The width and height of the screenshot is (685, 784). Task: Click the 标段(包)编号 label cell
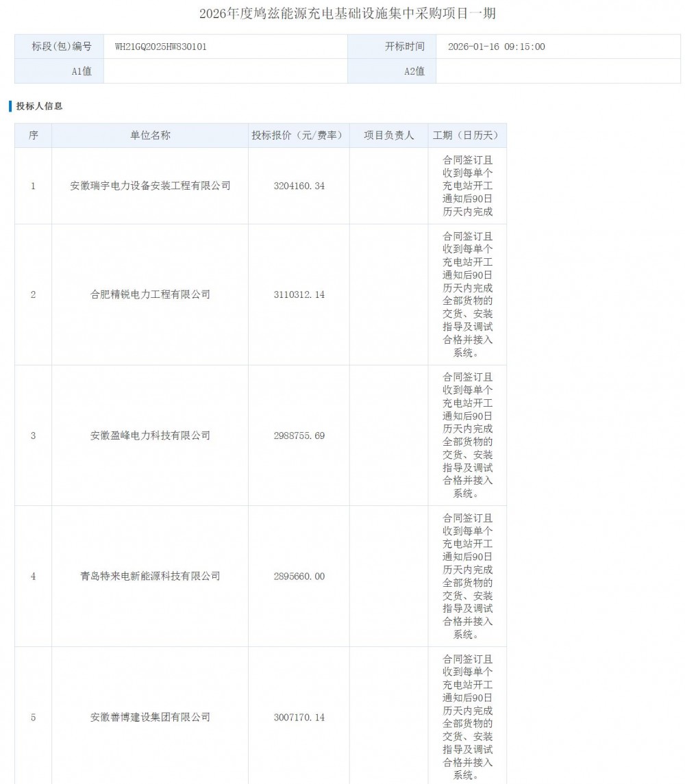[x=60, y=47]
